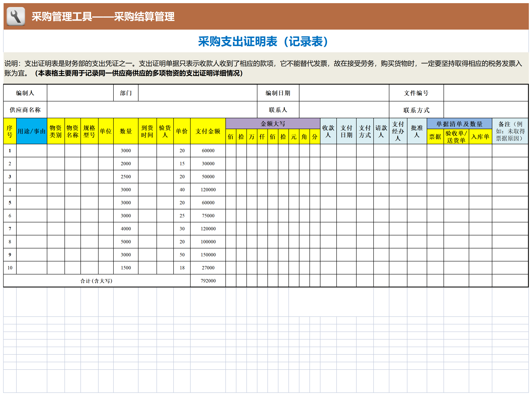The image size is (532, 396).
Task: Select the 单价 column header
Action: tap(182, 131)
